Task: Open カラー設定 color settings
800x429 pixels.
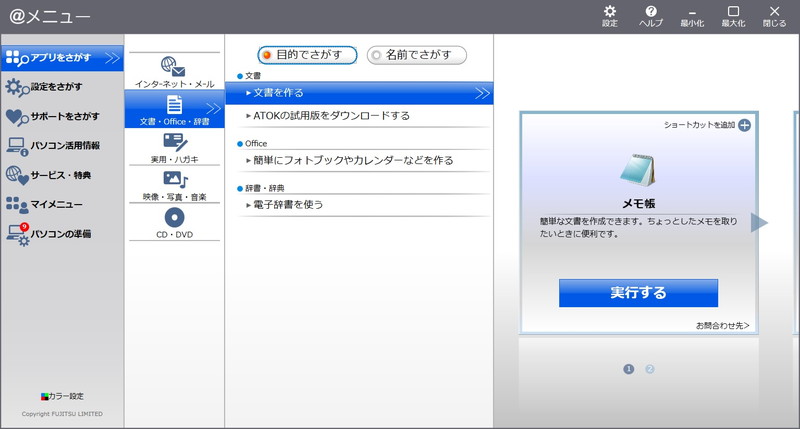Action: pyautogui.click(x=62, y=396)
